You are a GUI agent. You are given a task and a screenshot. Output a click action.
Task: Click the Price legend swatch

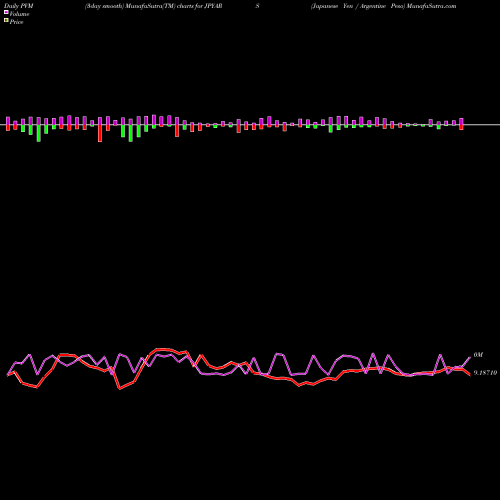6,21
